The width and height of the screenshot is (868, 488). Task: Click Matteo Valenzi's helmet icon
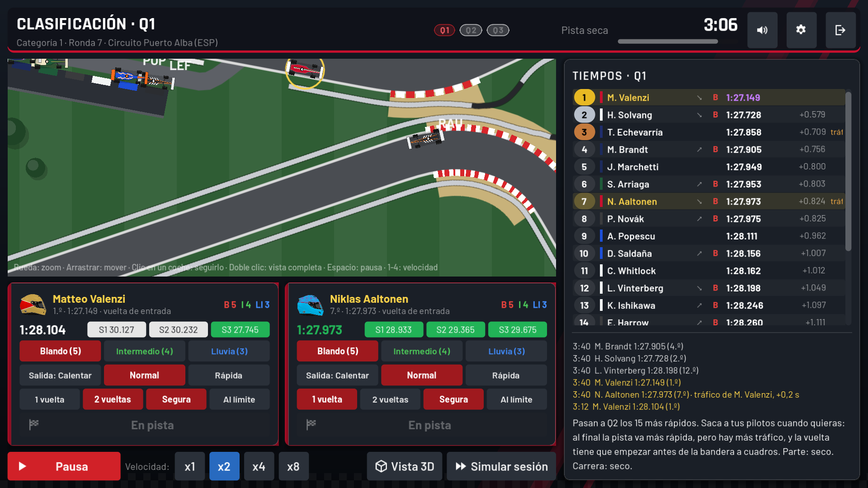[33, 305]
